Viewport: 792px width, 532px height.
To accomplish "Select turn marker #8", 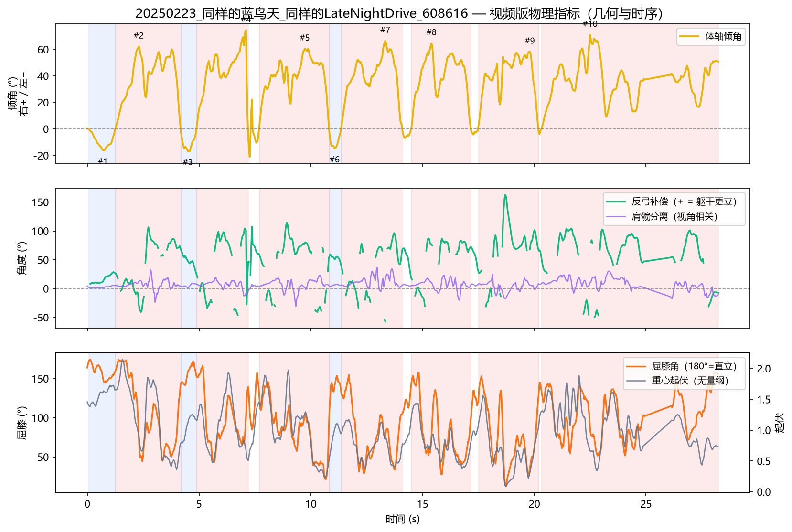I will (431, 32).
